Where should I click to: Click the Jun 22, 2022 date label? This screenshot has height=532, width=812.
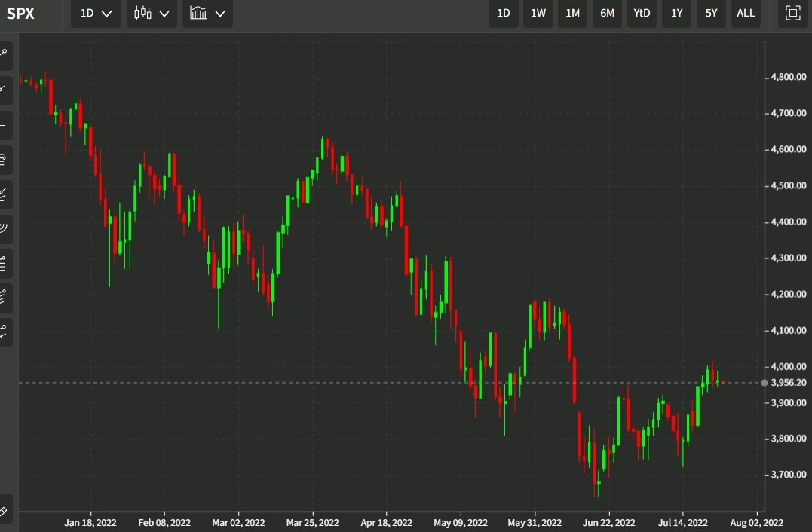(608, 523)
